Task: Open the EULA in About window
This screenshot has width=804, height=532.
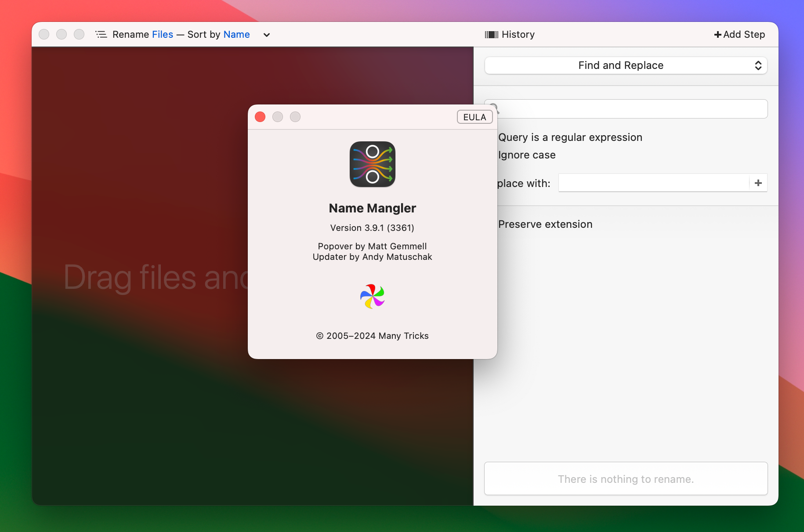Action: [474, 117]
